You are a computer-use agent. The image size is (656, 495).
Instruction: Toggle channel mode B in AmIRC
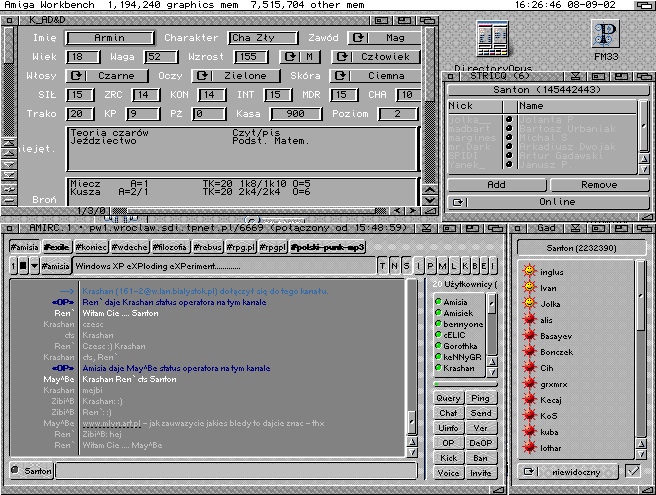(475, 266)
